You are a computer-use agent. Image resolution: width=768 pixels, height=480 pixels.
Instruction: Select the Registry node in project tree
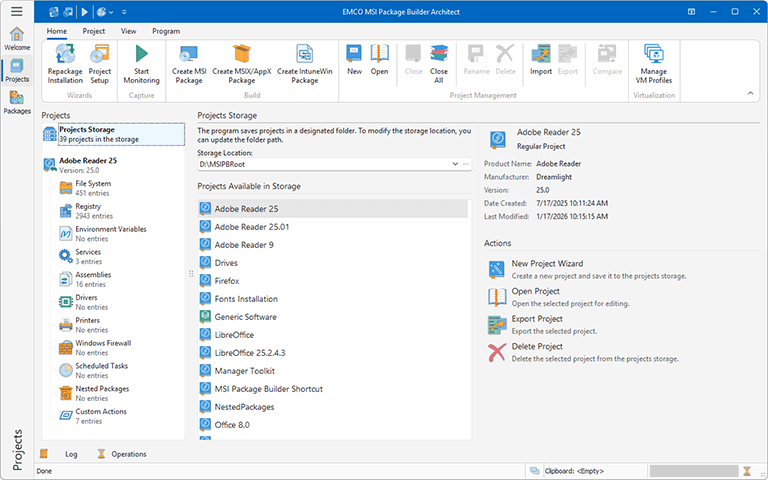(87, 206)
